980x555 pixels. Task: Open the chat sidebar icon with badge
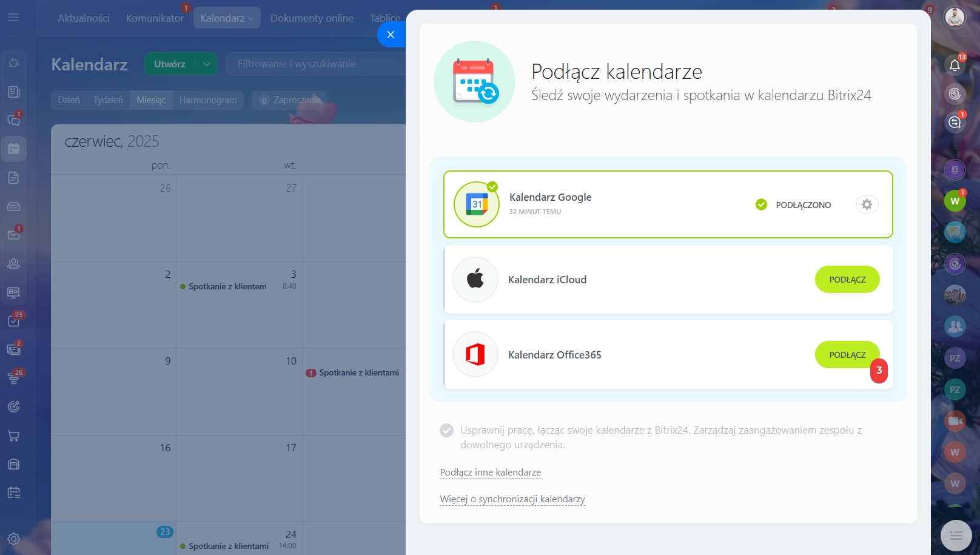(13, 120)
